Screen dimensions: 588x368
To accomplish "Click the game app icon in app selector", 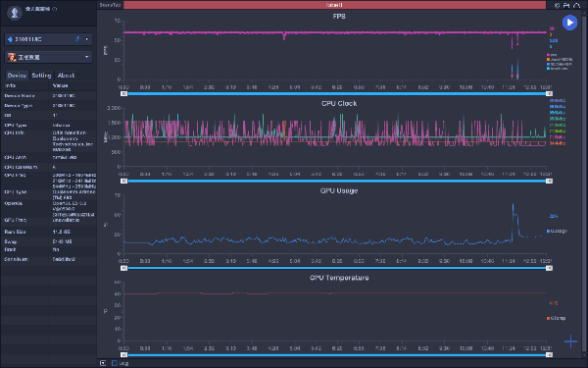I will (x=12, y=57).
